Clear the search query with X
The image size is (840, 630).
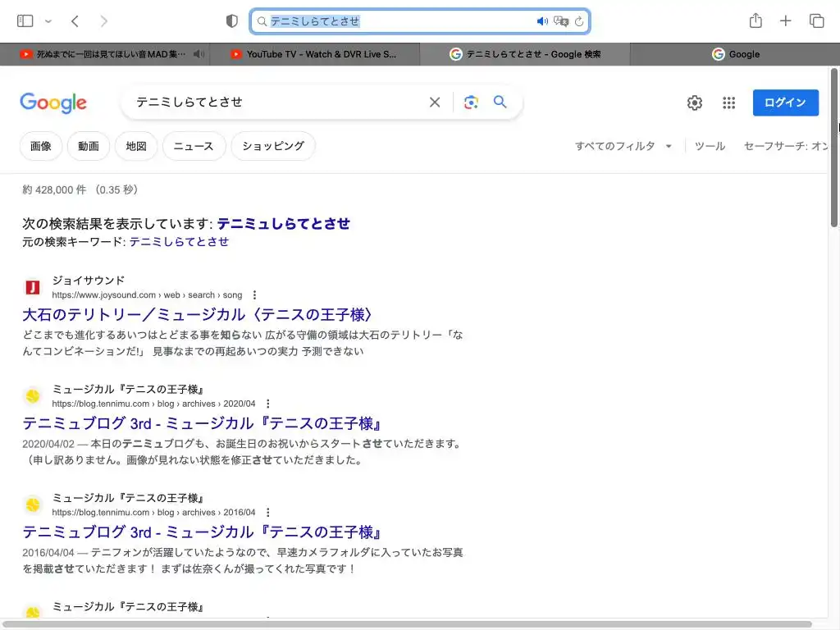(435, 102)
